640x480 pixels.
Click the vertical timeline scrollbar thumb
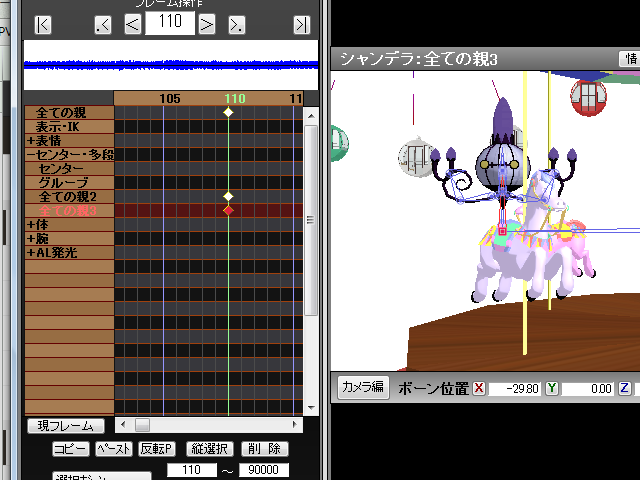(311, 220)
